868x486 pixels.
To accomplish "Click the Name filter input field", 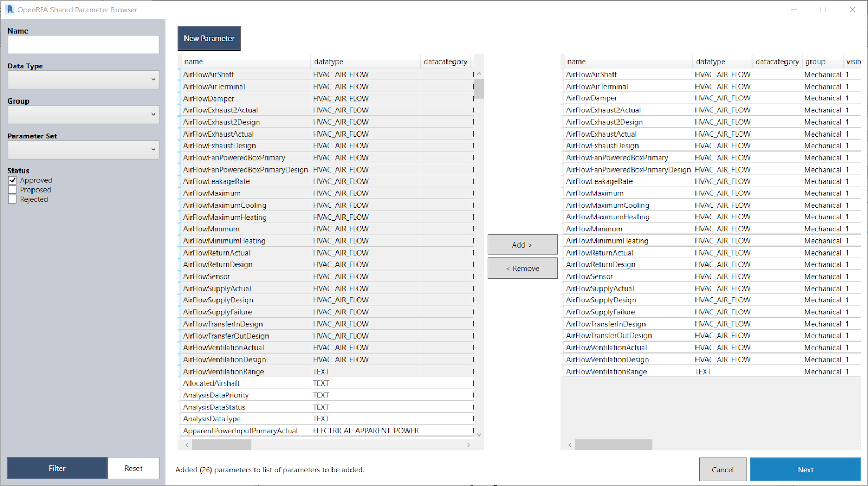I will (x=84, y=45).
